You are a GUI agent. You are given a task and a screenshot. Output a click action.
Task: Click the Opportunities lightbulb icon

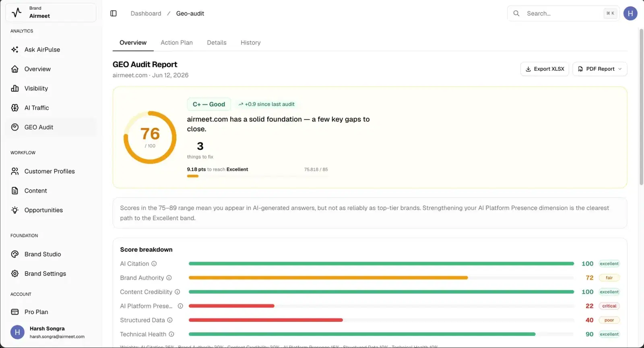pyautogui.click(x=15, y=210)
